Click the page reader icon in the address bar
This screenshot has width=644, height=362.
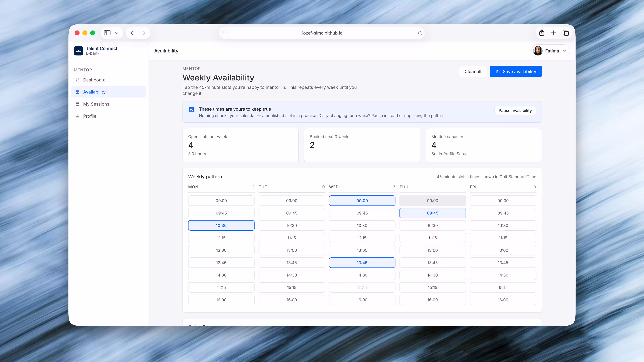click(x=225, y=33)
